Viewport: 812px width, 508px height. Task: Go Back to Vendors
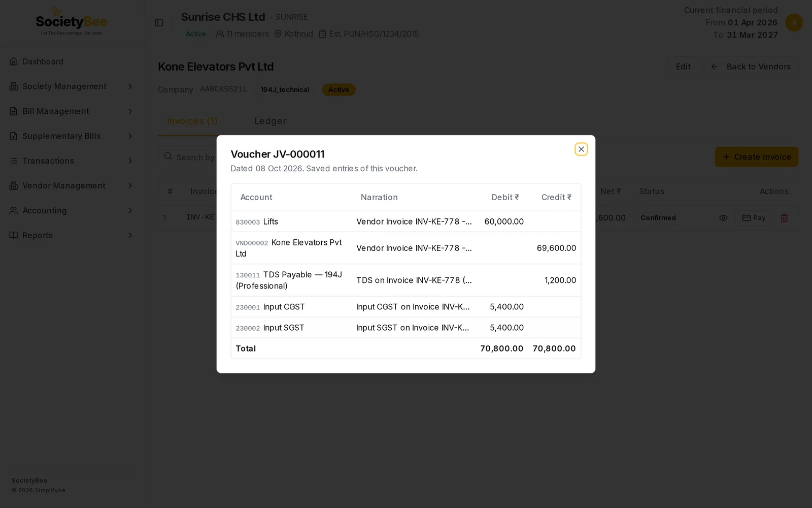coord(751,67)
